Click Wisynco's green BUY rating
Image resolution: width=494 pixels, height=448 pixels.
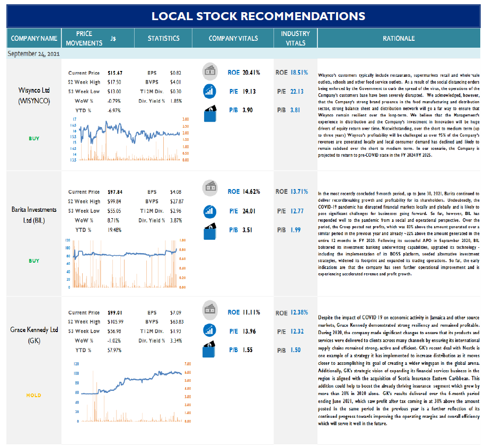(34, 139)
